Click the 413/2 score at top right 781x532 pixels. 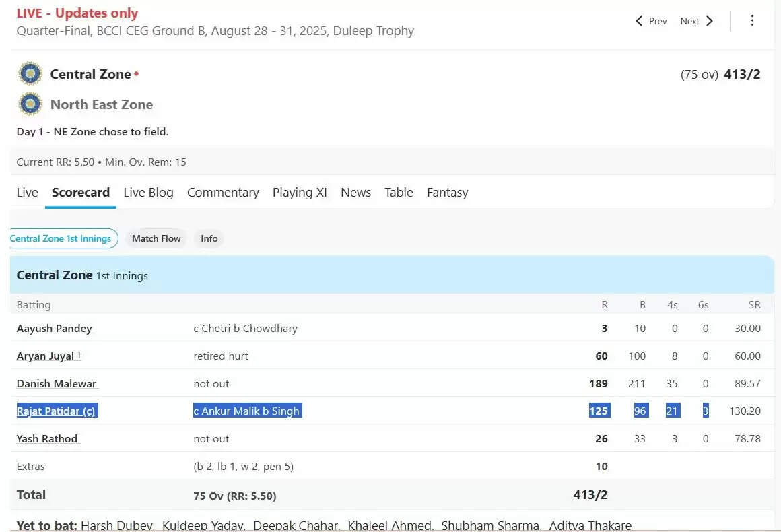(x=742, y=74)
